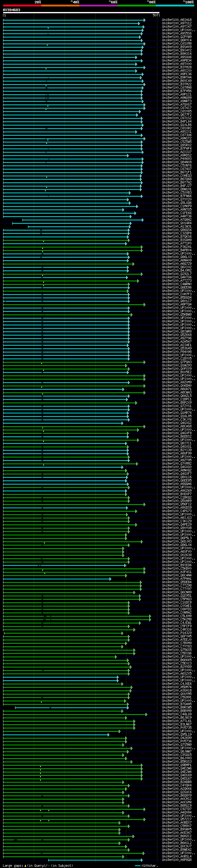Select the query name AV394683

click(x=11, y=10)
